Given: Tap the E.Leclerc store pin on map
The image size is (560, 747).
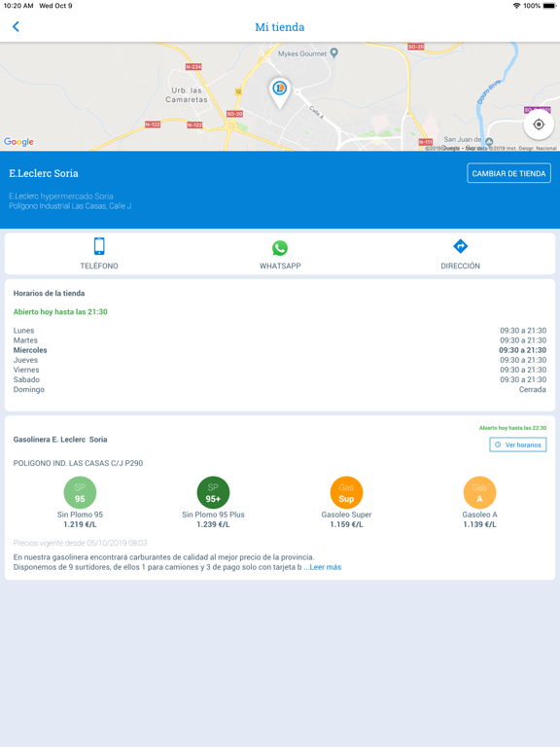Looking at the screenshot, I should [280, 92].
